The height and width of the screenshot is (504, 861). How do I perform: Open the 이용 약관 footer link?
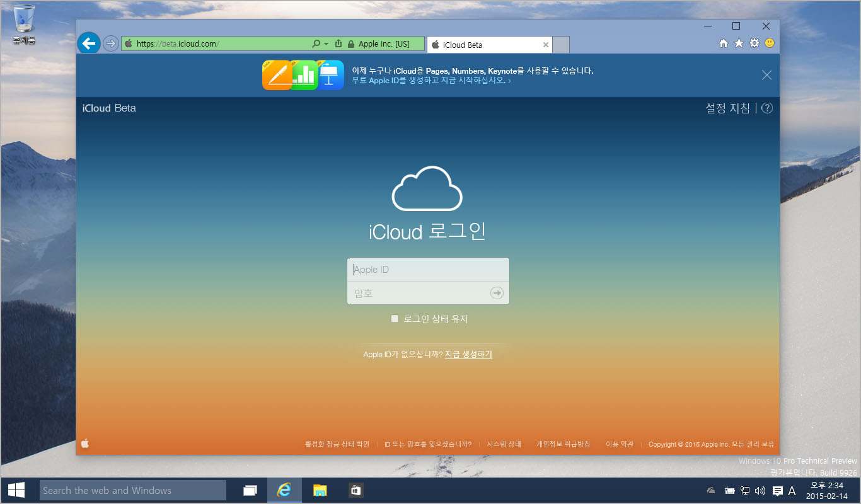point(620,444)
